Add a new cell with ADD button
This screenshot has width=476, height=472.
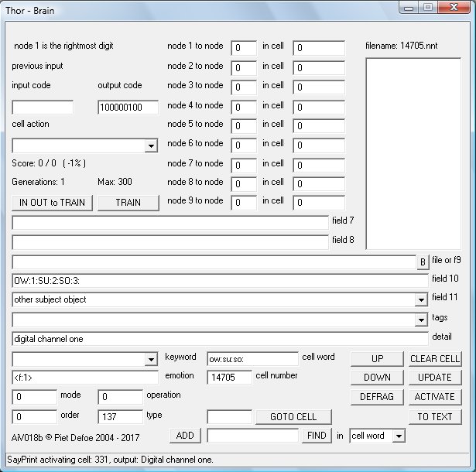185,436
